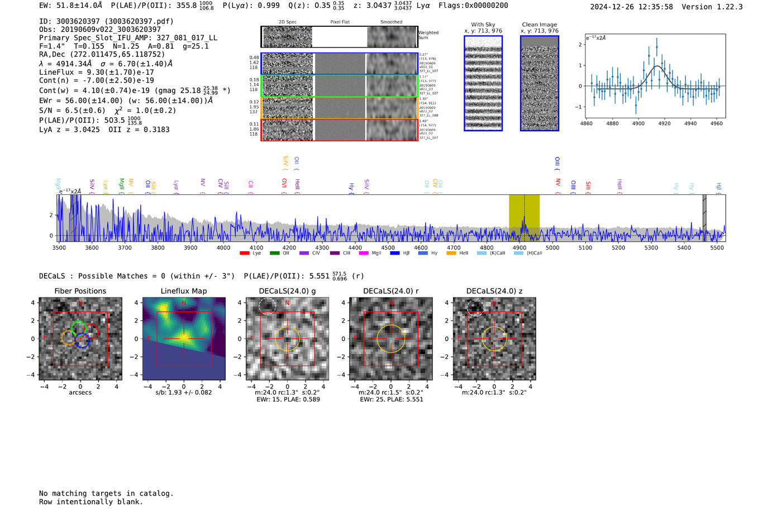This screenshot has height=532, width=782.
Task: Click the 4880 tick on line fit plot
Action: coord(613,123)
